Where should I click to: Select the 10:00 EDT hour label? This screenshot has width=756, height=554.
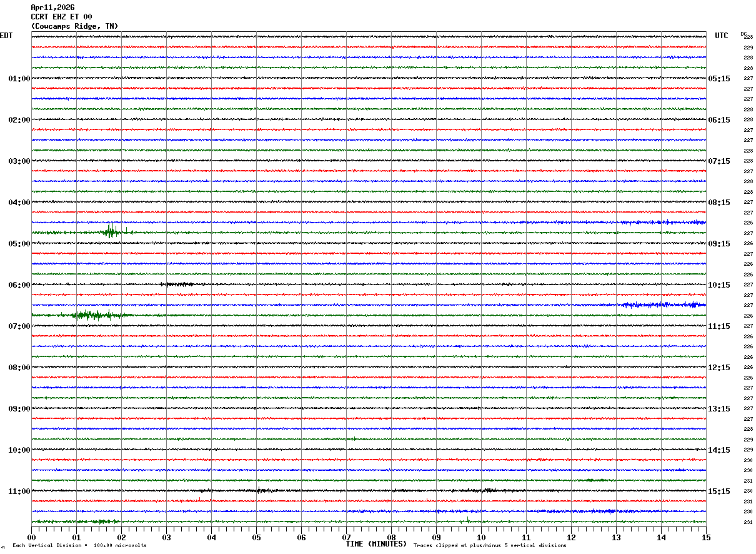[x=19, y=450]
